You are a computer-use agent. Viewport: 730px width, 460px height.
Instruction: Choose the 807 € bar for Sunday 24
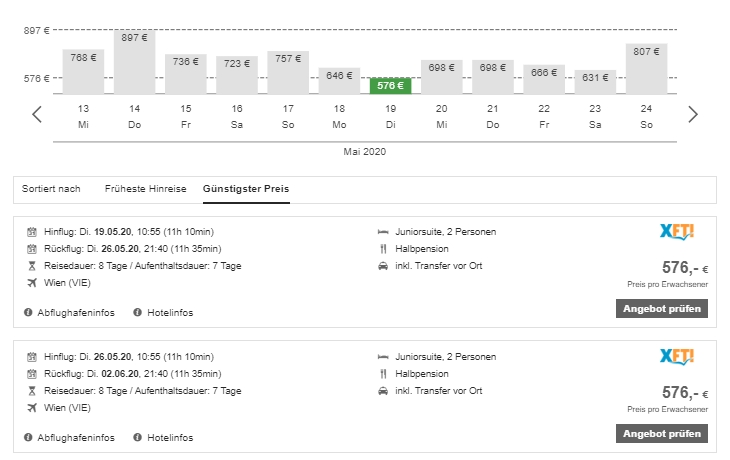[x=646, y=69]
